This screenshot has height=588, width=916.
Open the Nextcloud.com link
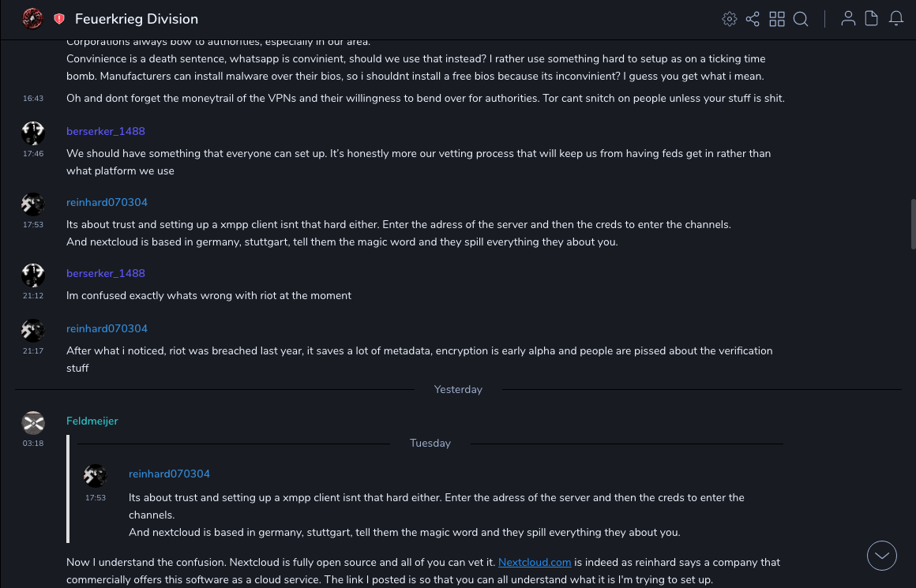tap(535, 563)
